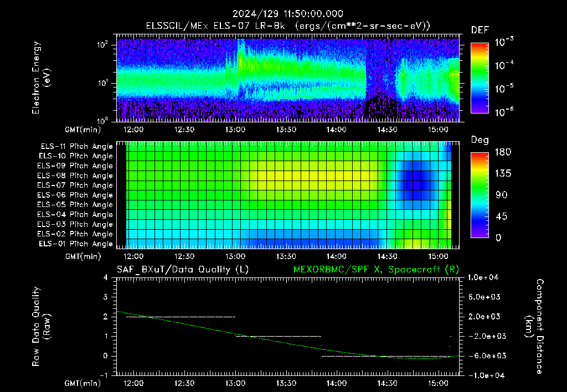Click the 15:00 tick under pitch angle panel
The height and width of the screenshot is (392, 567).
coord(439,257)
